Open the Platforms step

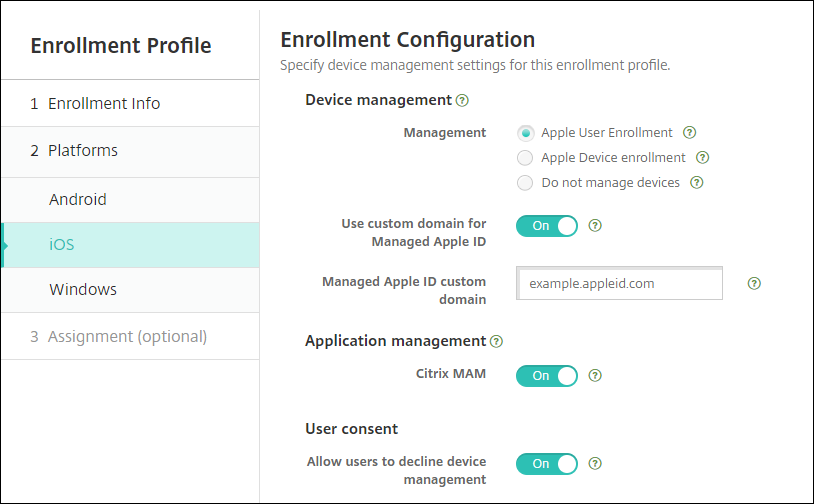83,150
